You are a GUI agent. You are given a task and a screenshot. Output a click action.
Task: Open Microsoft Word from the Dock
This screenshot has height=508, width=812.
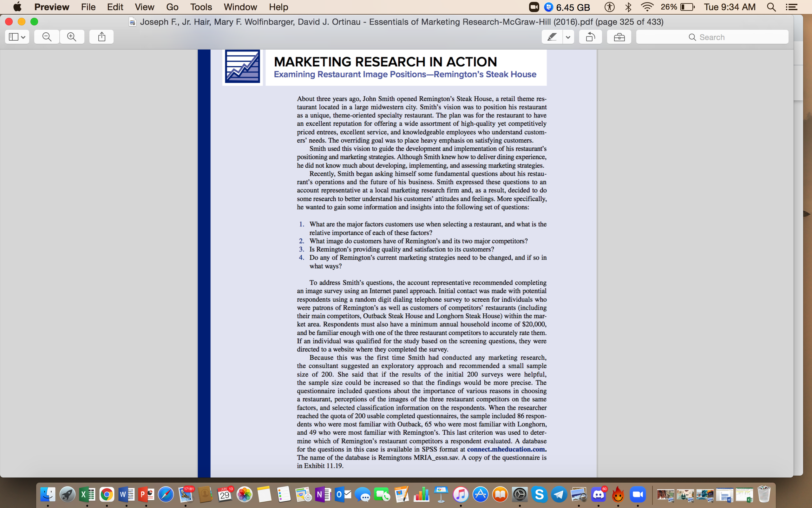(x=127, y=495)
